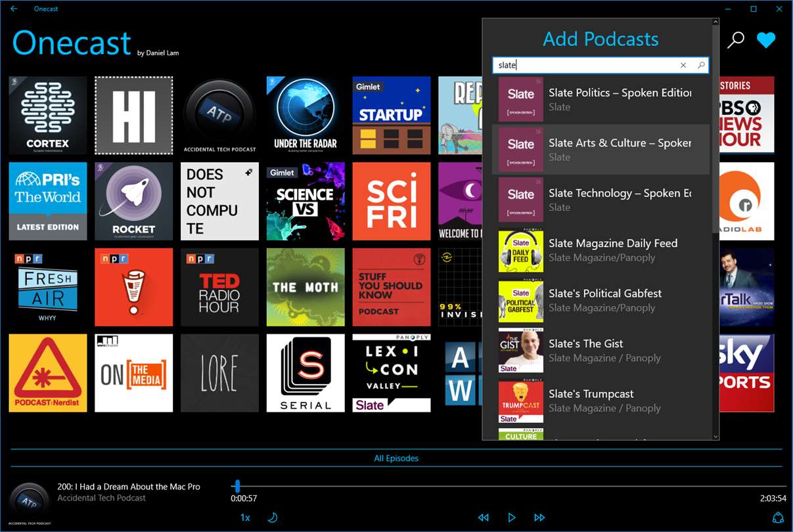The image size is (793, 532).
Task: Open the Nerdist podcast tile
Action: coord(48,373)
